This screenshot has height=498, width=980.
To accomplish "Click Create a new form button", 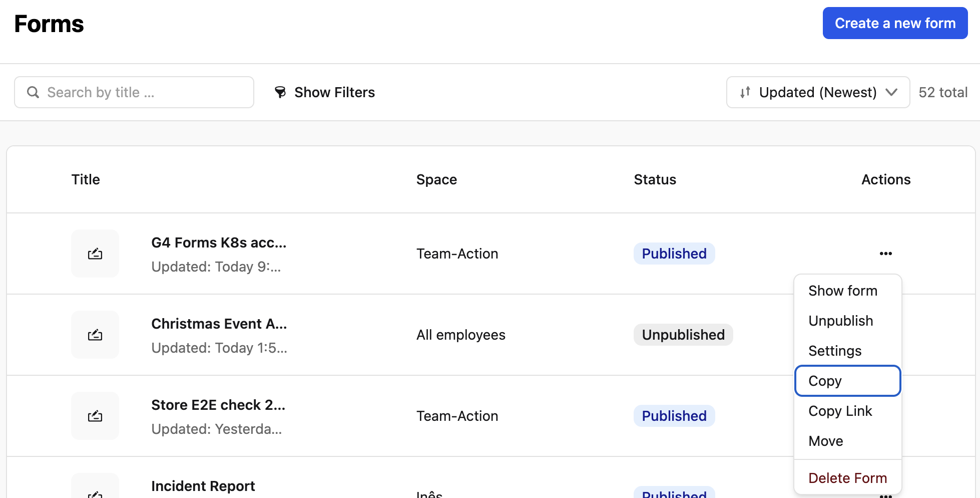I will 895,23.
